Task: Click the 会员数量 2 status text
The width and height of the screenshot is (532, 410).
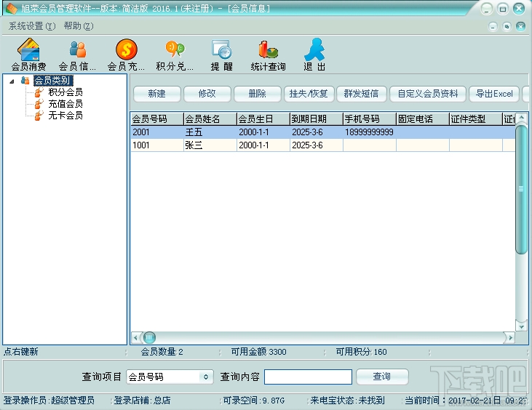Action: 162,352
